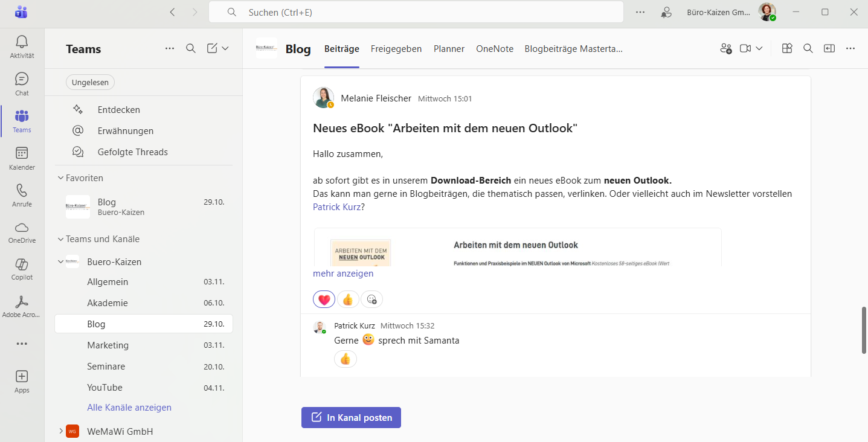Switch to the Planner tab

(x=449, y=49)
